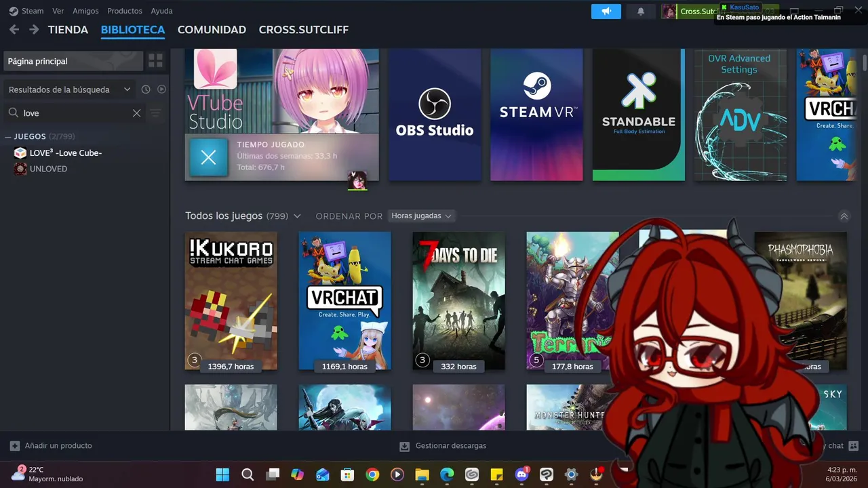Viewport: 868px width, 488px height.
Task: Click Página principal button
Action: click(x=73, y=61)
